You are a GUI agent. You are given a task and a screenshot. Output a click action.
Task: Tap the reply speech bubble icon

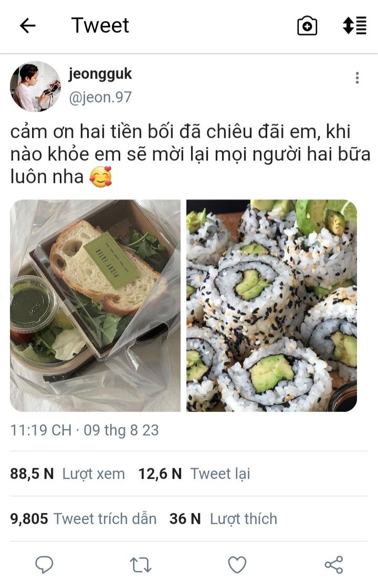pyautogui.click(x=44, y=565)
